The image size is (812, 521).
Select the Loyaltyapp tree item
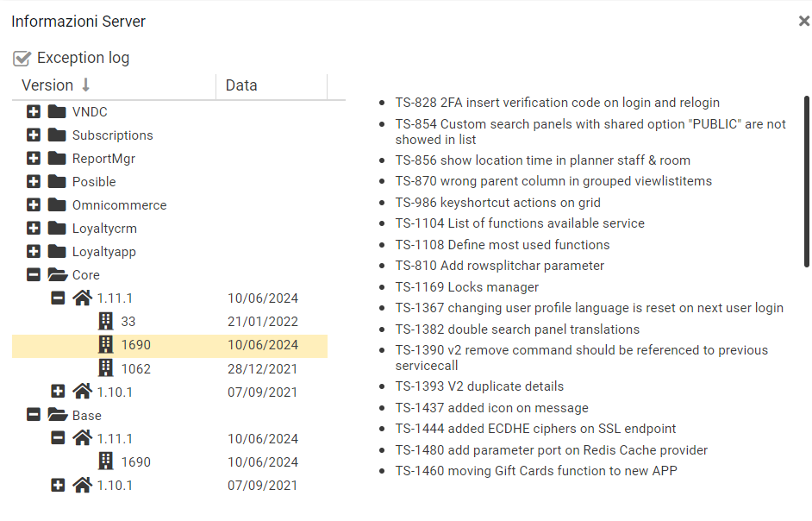(103, 252)
